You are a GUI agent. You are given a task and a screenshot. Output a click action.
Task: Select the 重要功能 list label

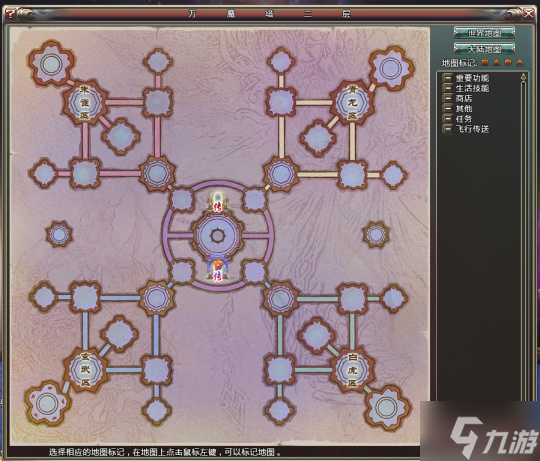tap(472, 78)
